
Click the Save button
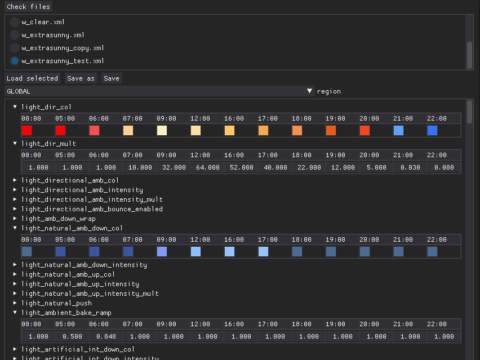(111, 79)
